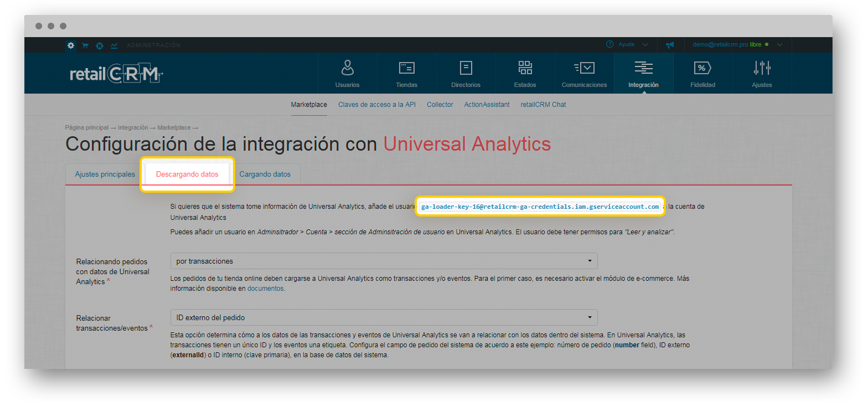Switch to the Descargando datos tab
Screen dimensions: 868x411
pyautogui.click(x=187, y=174)
